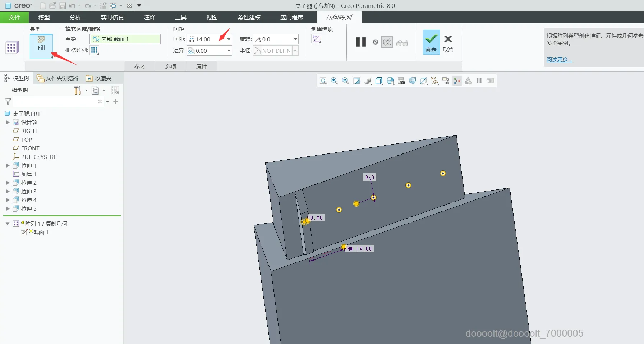Cancel the pattern with 取消
Viewport: 644px width, 344px height.
tap(448, 43)
